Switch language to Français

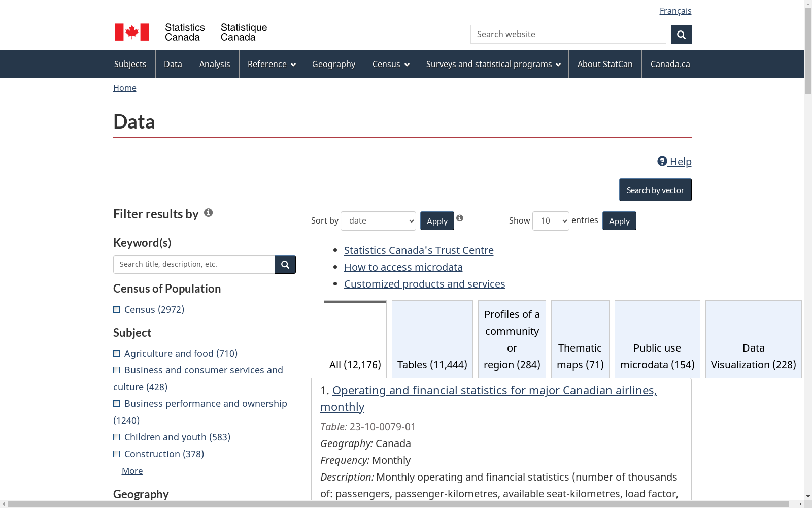pos(675,11)
